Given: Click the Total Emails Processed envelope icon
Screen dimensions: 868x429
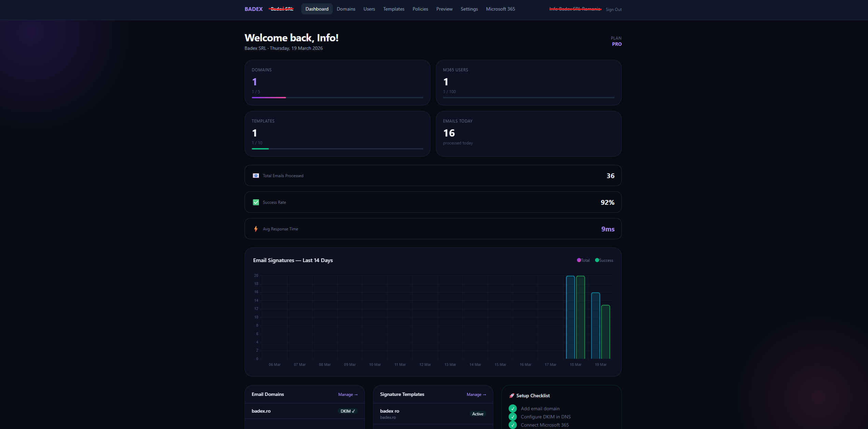Looking at the screenshot, I should pos(256,176).
